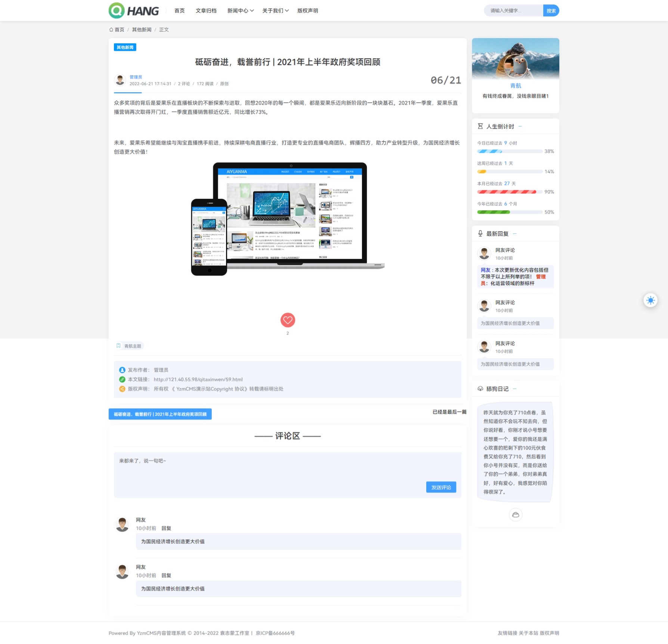Click the home icon in breadcrumb
Viewport: 668px width, 644px height.
pyautogui.click(x=111, y=30)
